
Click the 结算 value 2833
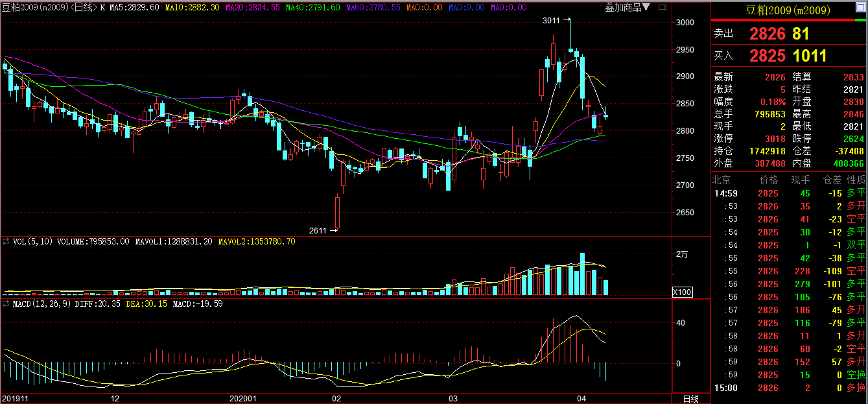(x=854, y=77)
